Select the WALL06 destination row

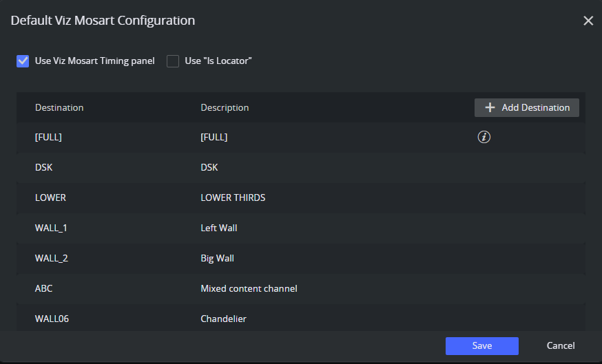click(52, 319)
